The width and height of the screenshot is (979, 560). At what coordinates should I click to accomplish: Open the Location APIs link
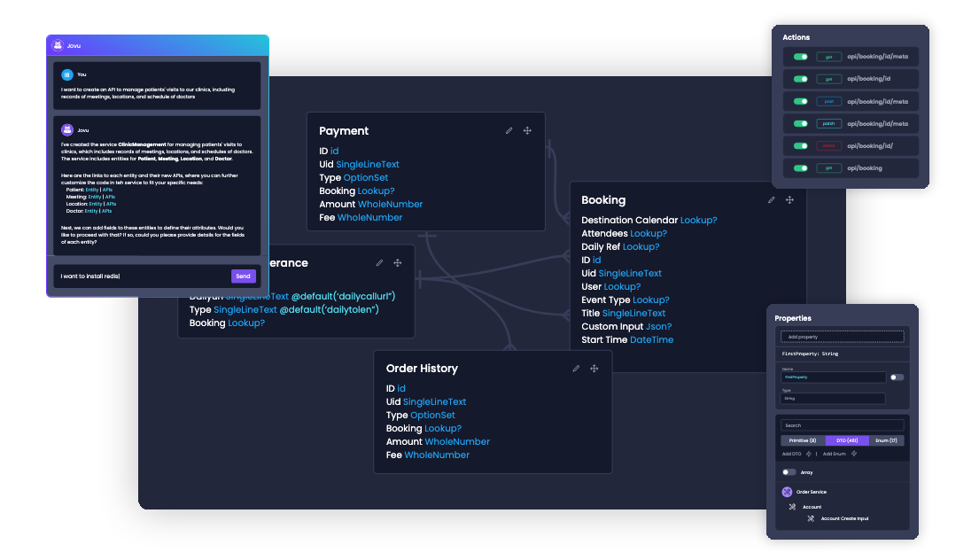tap(111, 204)
